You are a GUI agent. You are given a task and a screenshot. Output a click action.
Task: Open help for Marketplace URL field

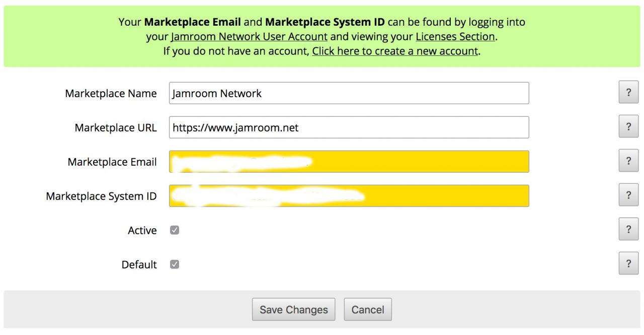[x=628, y=127]
